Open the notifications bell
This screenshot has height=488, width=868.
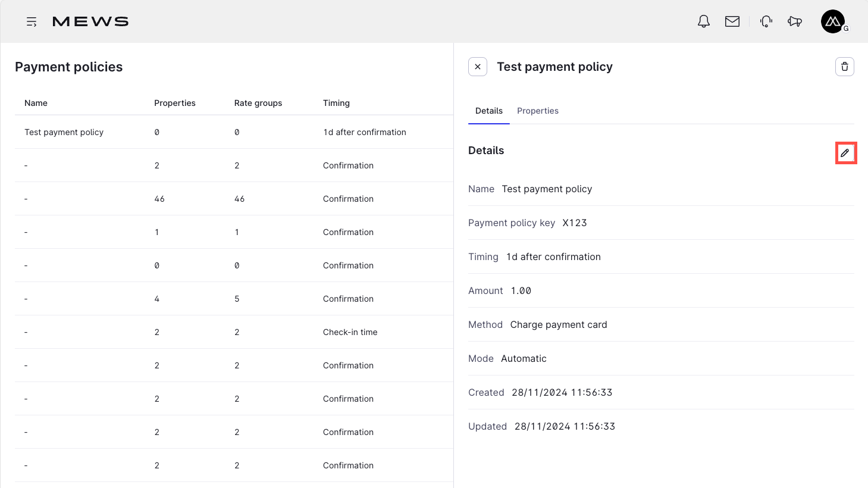coord(704,21)
